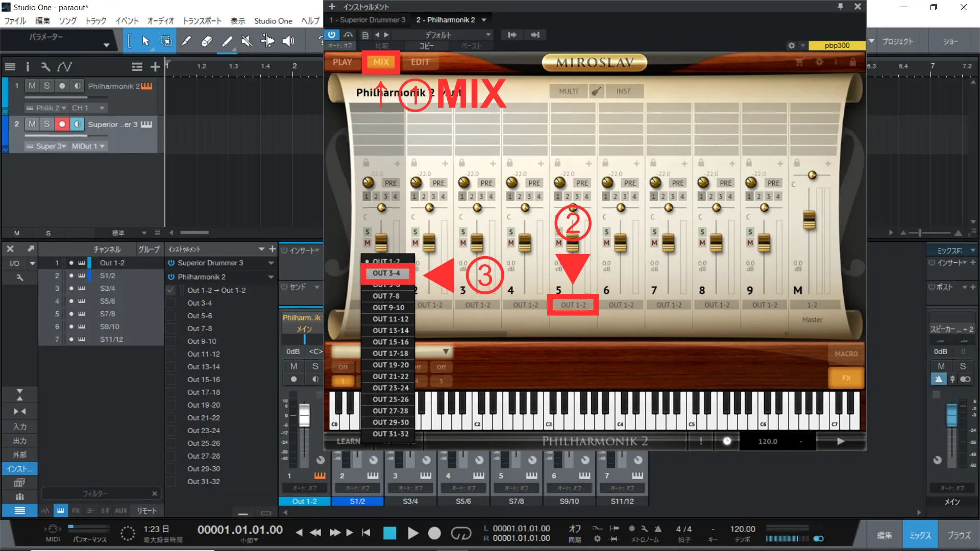The width and height of the screenshot is (980, 551).
Task: Toggle loop playback icon
Action: click(x=461, y=533)
